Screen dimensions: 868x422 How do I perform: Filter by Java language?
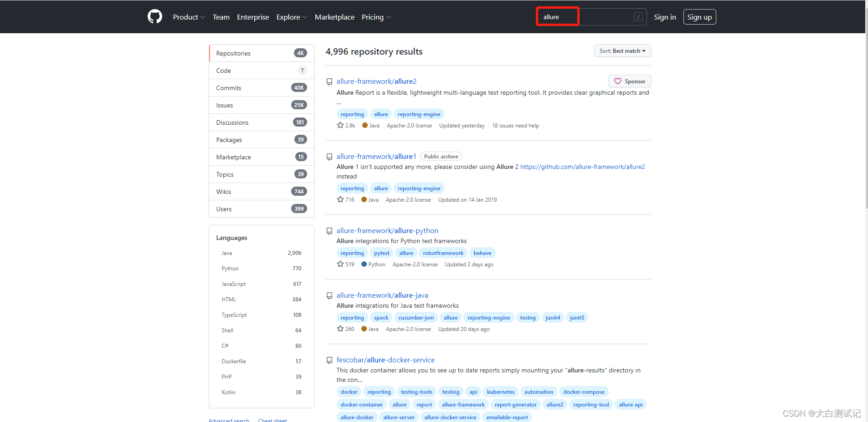262,253
